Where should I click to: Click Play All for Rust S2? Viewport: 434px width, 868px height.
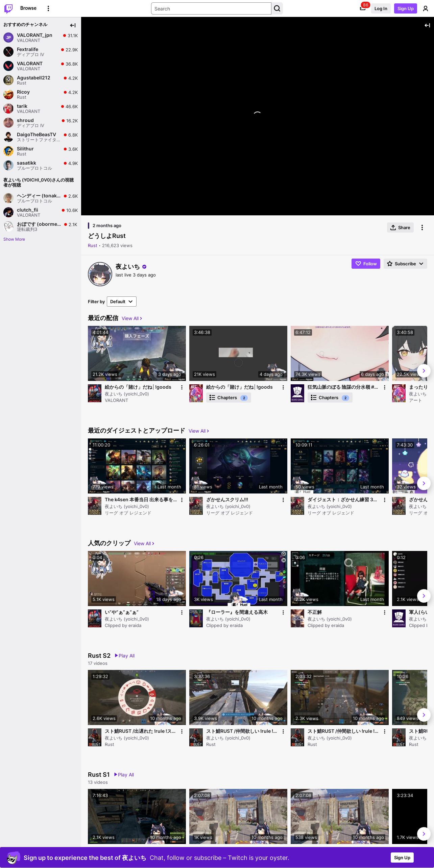[125, 656]
